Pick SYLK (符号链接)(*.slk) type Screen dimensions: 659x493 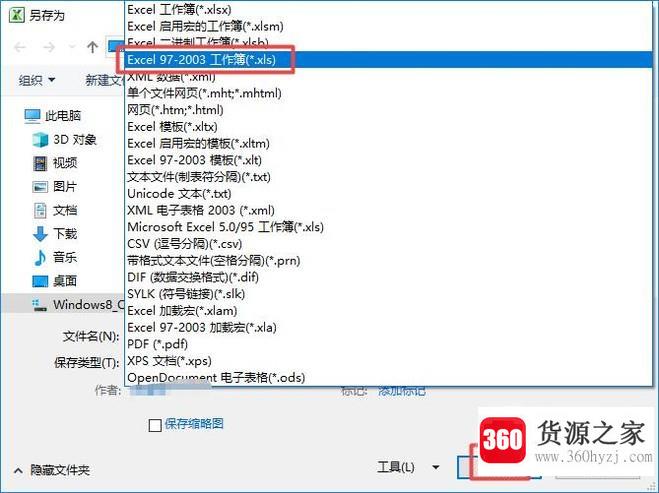[x=388, y=294]
